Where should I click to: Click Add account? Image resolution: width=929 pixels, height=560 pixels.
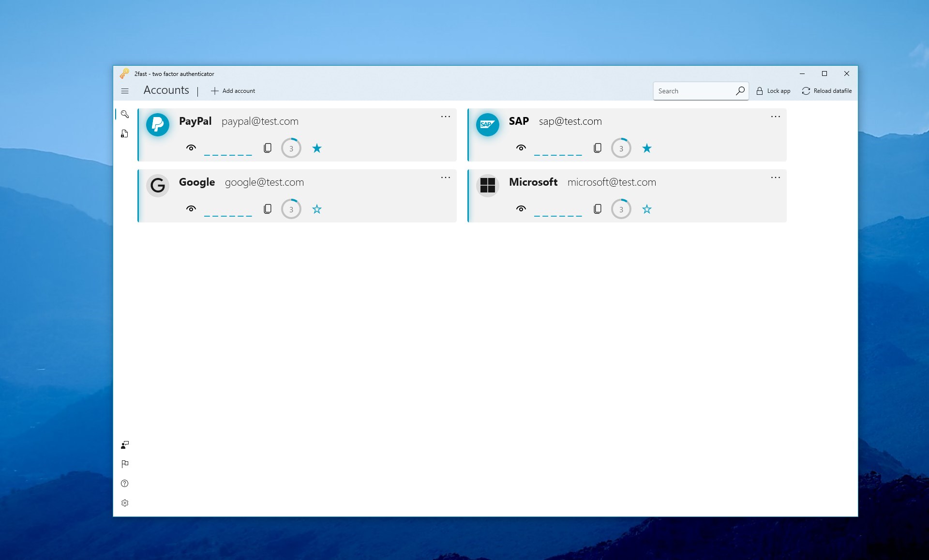point(233,90)
